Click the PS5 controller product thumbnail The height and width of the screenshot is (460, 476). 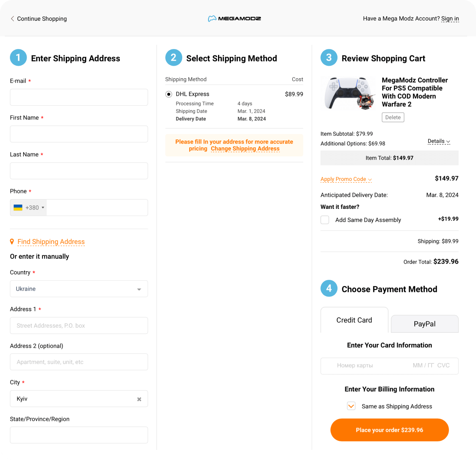[x=349, y=93]
